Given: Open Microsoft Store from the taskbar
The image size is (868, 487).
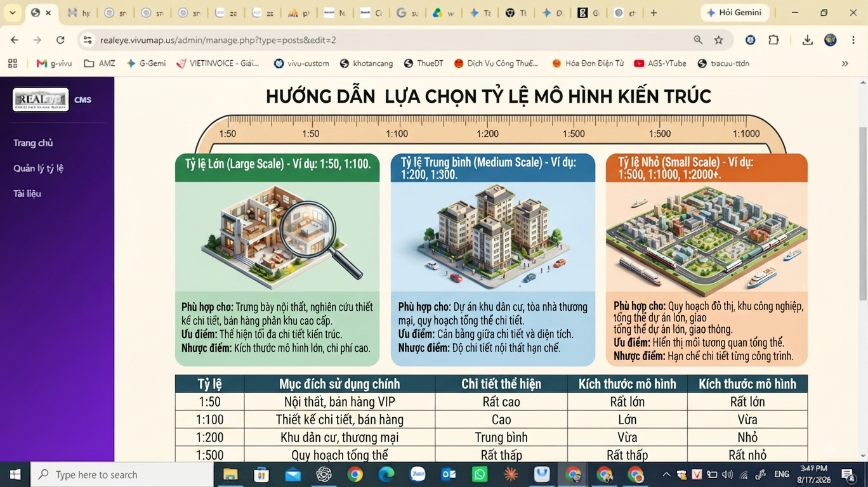Looking at the screenshot, I should click(x=261, y=474).
